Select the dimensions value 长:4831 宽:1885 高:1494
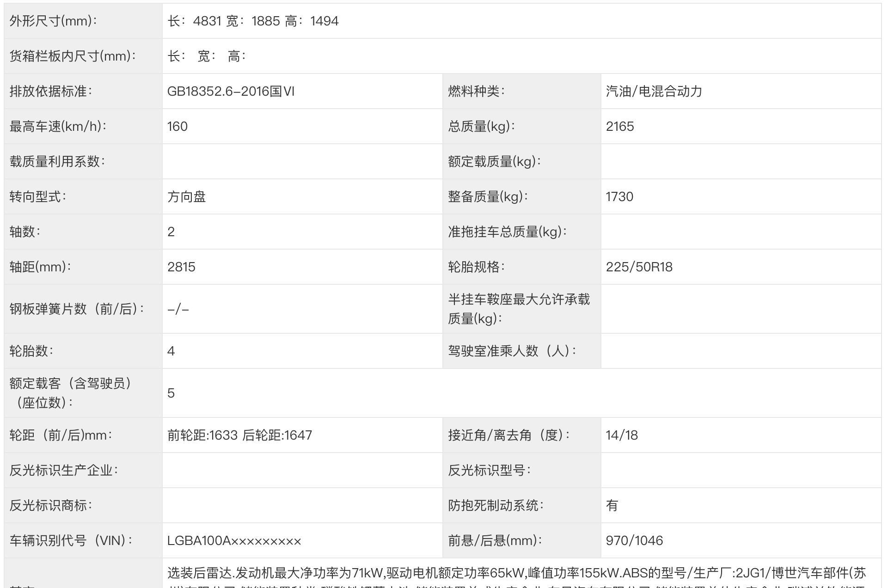Image resolution: width=894 pixels, height=588 pixels. [253, 21]
